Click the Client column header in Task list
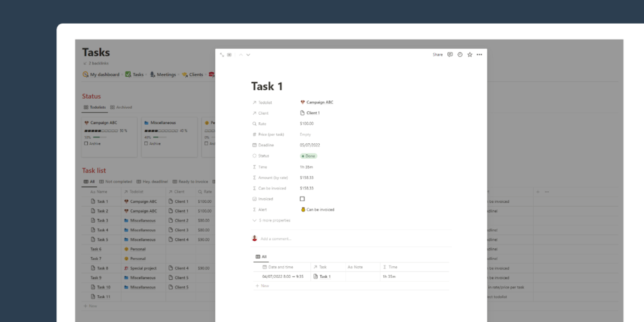 point(177,191)
